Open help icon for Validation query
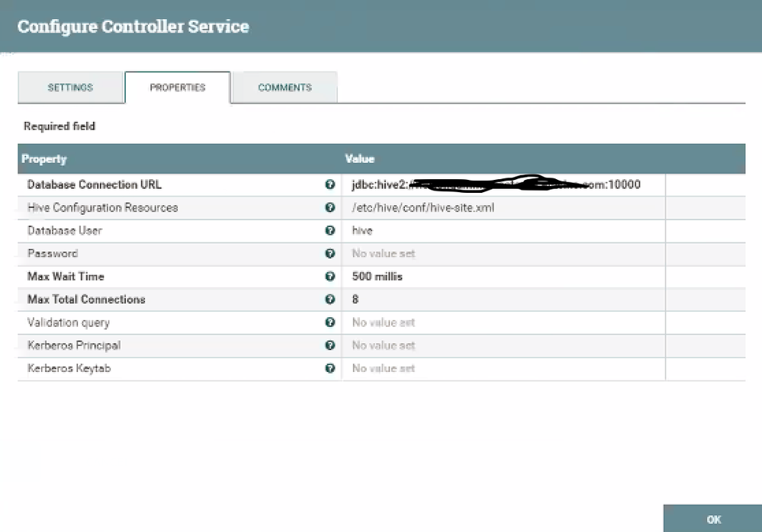Viewport: 762px width, 532px height. pos(330,322)
